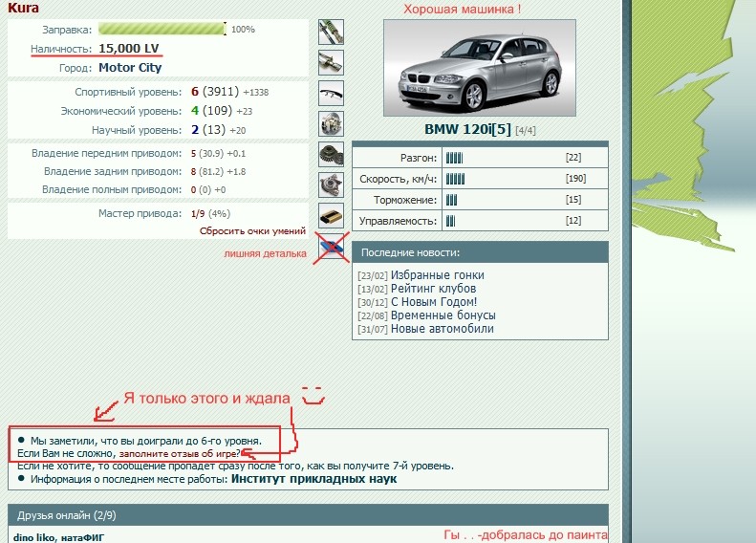Screen dimensions: 756x543
Task: Click the BMW 120i car picture
Action: (x=480, y=68)
